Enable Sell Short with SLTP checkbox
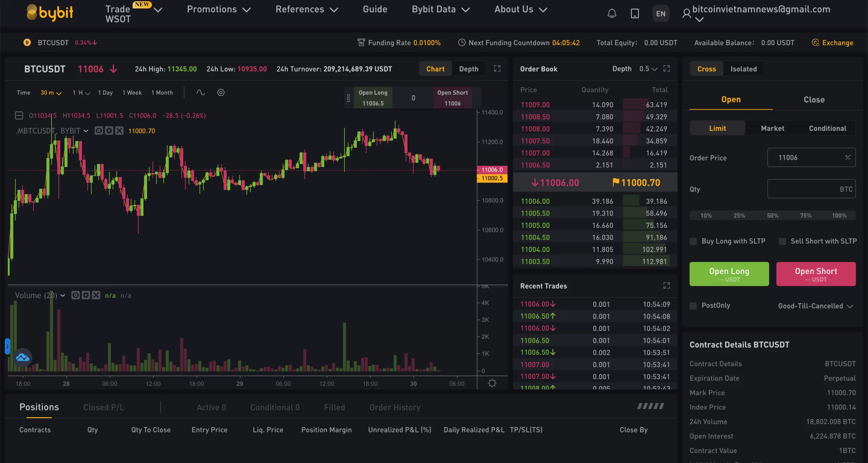 coord(783,241)
